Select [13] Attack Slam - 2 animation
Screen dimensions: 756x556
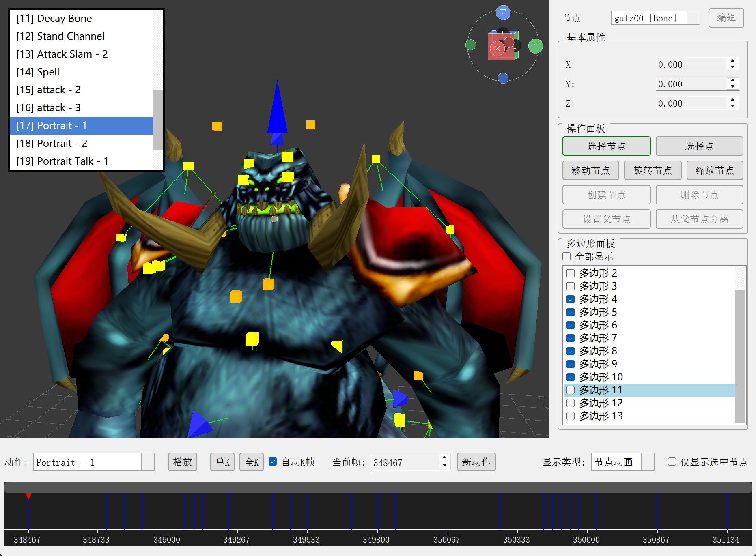tap(82, 54)
